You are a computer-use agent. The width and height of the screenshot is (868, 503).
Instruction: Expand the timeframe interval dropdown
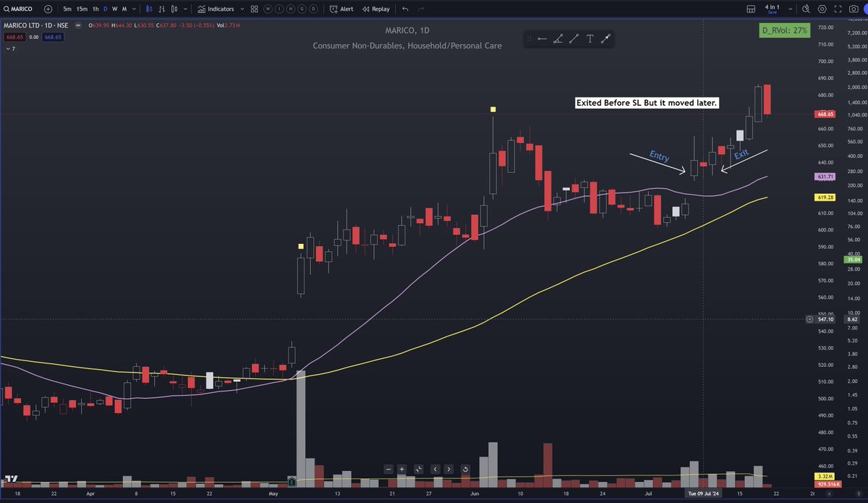point(135,9)
